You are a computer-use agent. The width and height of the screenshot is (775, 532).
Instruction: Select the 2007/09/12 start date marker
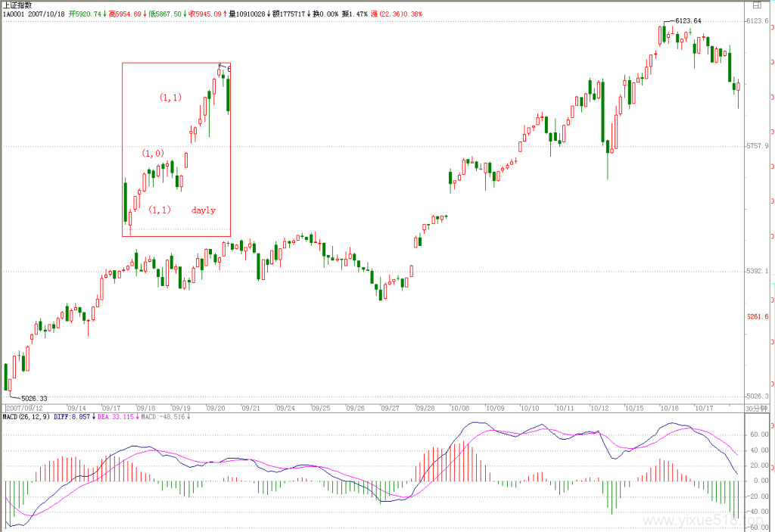[x=24, y=409]
